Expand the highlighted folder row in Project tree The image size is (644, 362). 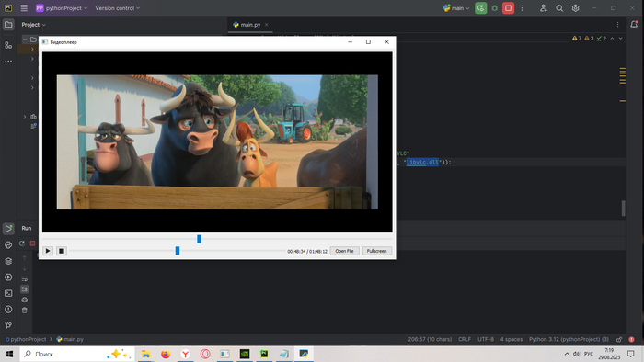coord(32,50)
